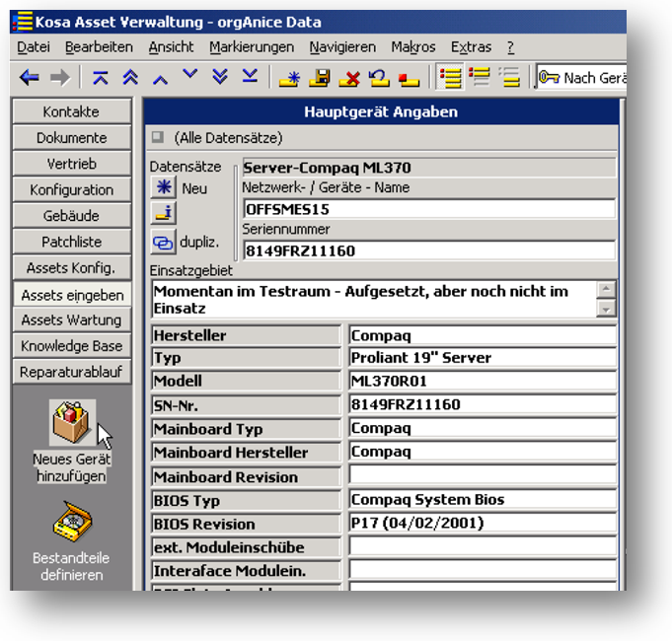Open the Datei menu
Image resolution: width=672 pixels, height=641 pixels.
[34, 46]
